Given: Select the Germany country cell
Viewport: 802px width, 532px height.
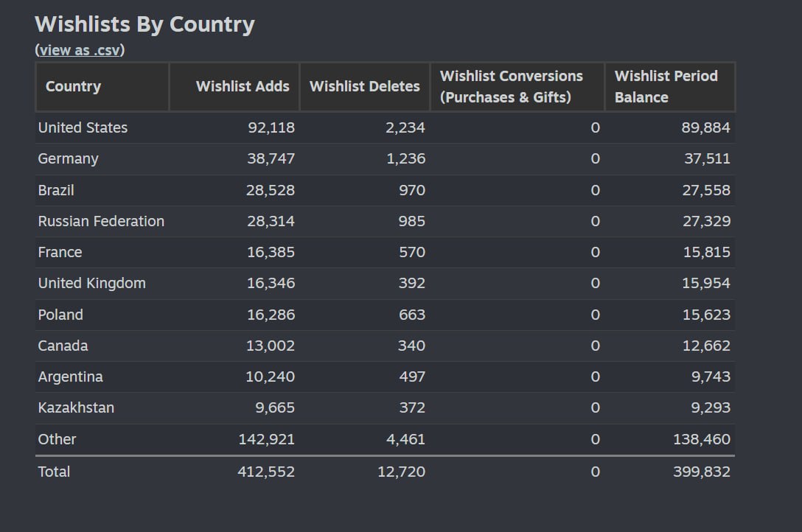Looking at the screenshot, I should click(x=68, y=158).
